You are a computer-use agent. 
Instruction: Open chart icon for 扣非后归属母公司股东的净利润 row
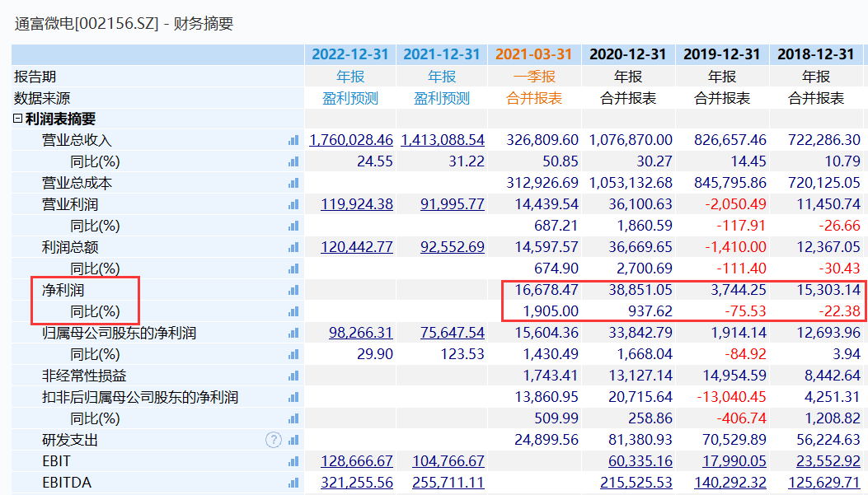[293, 397]
